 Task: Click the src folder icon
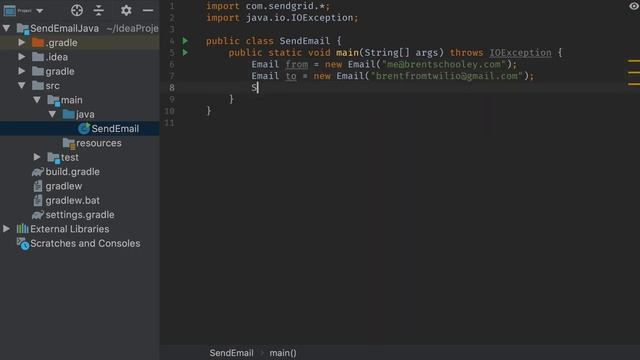38,85
